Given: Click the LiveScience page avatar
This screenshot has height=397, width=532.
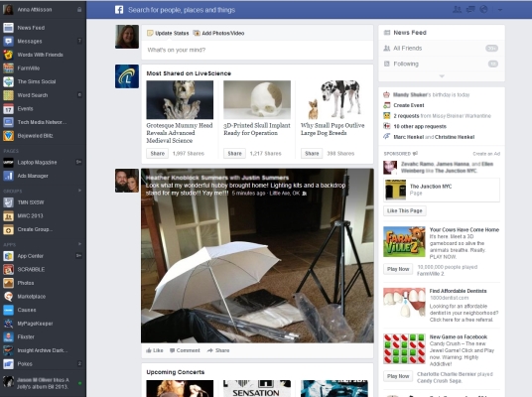Looking at the screenshot, I should coord(127,76).
